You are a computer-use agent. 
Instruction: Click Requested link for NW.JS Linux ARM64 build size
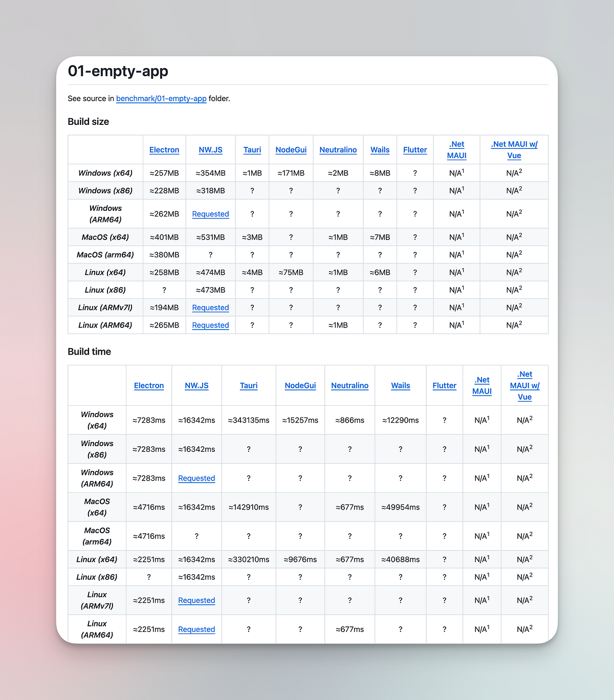pyautogui.click(x=210, y=325)
